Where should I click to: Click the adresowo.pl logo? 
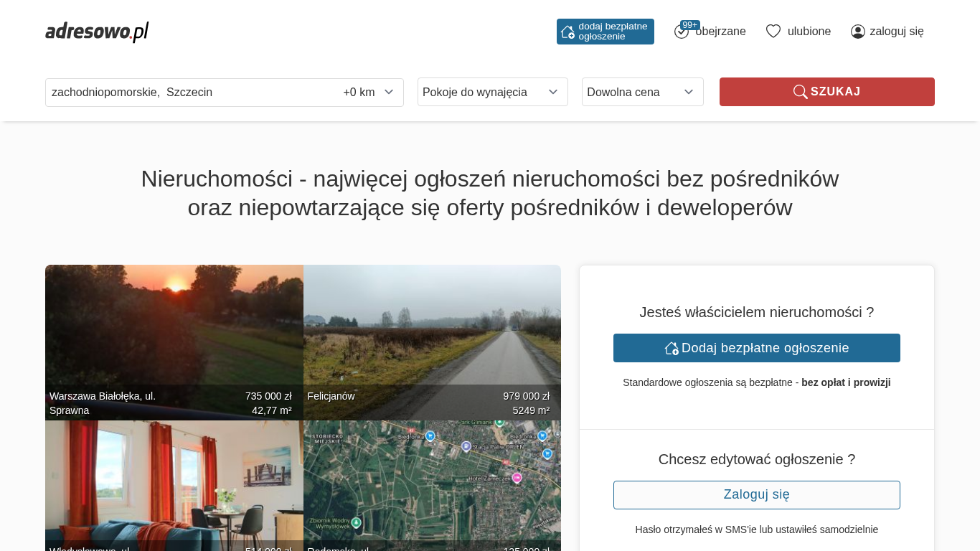[x=97, y=32]
